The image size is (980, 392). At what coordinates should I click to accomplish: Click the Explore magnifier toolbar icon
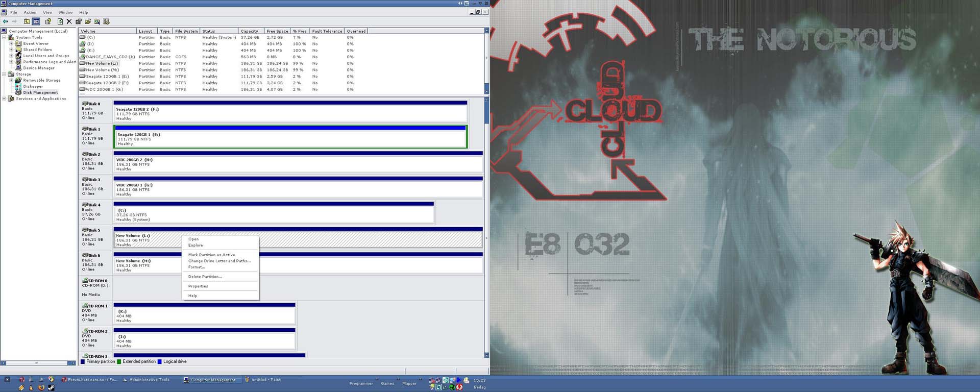97,21
